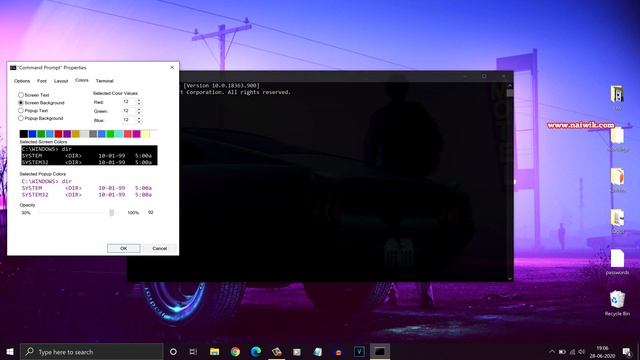Open File Explorer from the taskbar
The image size is (640, 360).
click(214, 351)
